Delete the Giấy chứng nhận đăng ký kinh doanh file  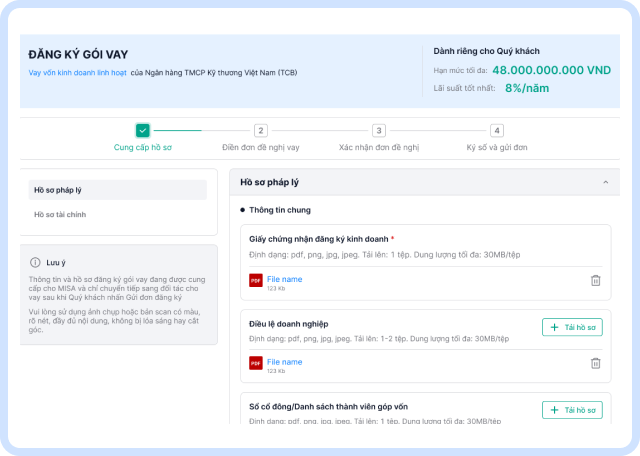coord(595,281)
